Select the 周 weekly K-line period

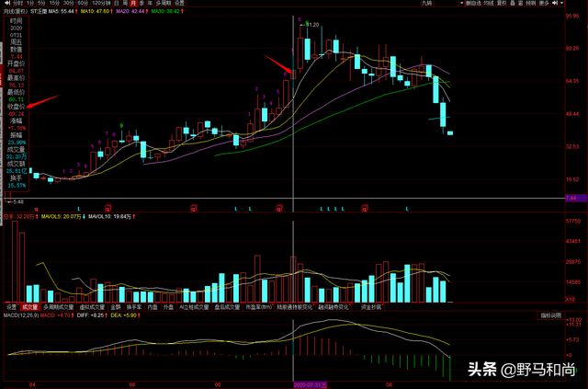(125, 3)
